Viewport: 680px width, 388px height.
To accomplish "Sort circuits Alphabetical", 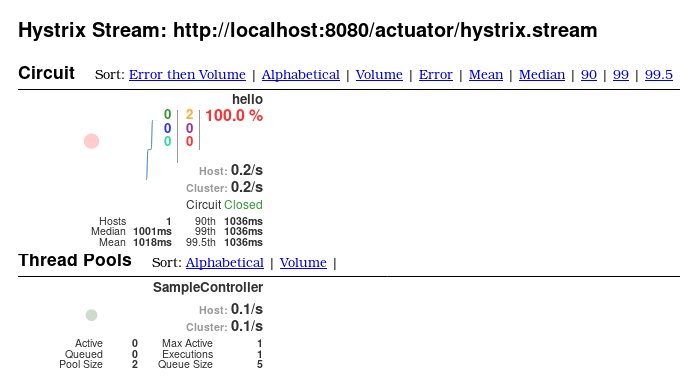I will [x=301, y=75].
